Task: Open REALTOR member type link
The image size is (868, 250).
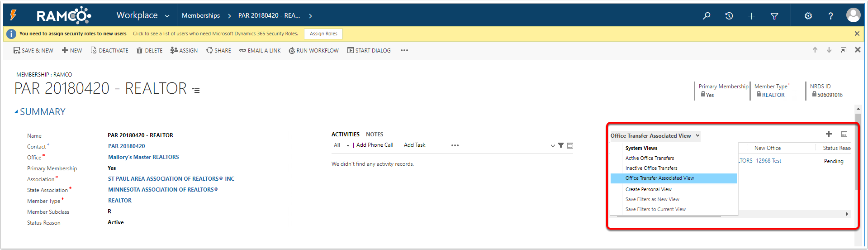Action: [120, 201]
